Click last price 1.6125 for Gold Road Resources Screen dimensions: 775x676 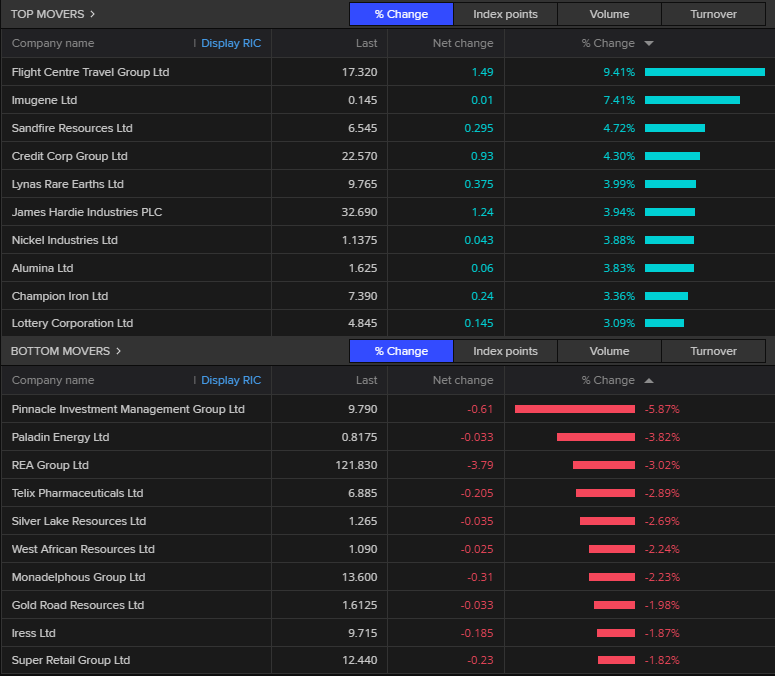click(359, 605)
